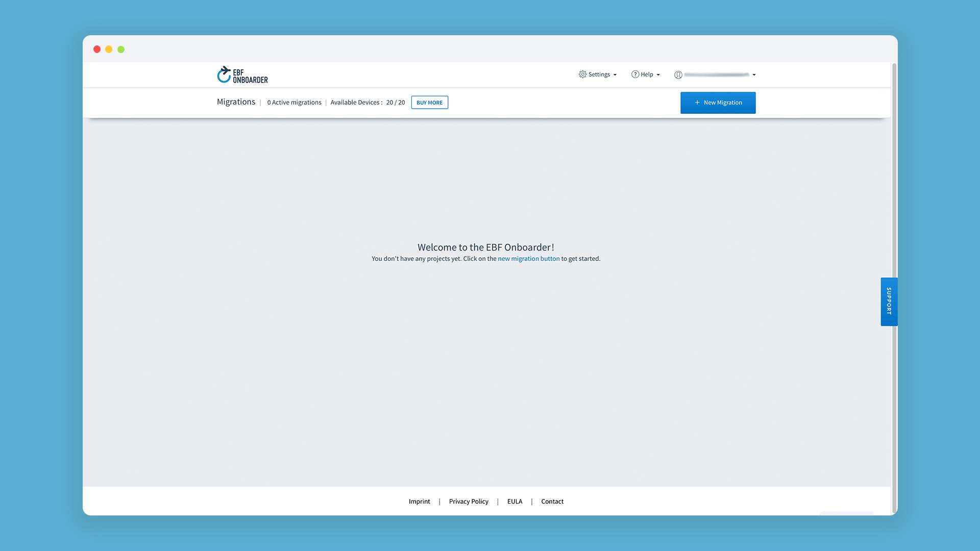Go to the Contact page

[552, 502]
